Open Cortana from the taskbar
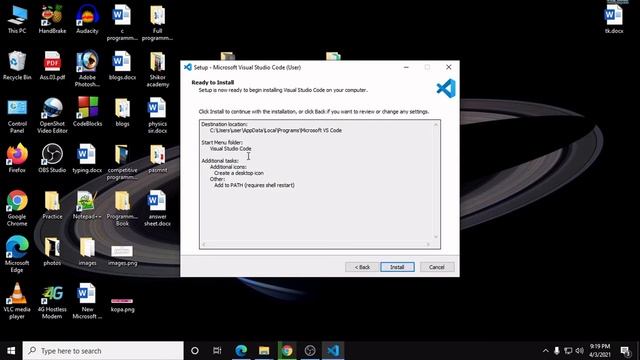Viewport: 640px width, 360px height. coord(195,351)
